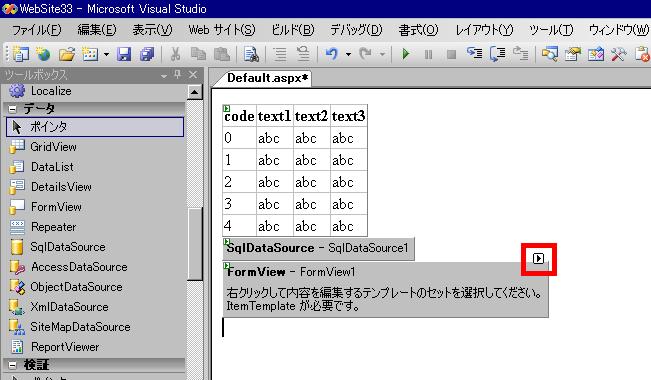Open the Undo history dropdown arrow
The image size is (651, 380).
[348, 54]
